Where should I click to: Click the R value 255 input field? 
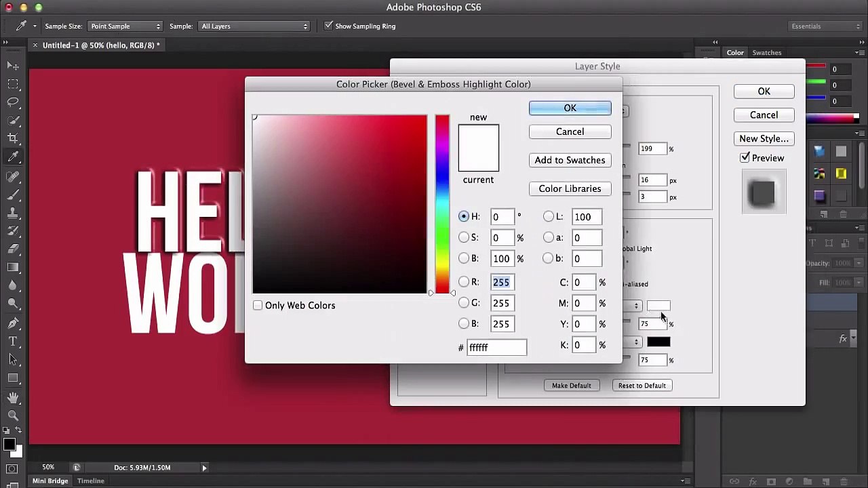tap(502, 283)
